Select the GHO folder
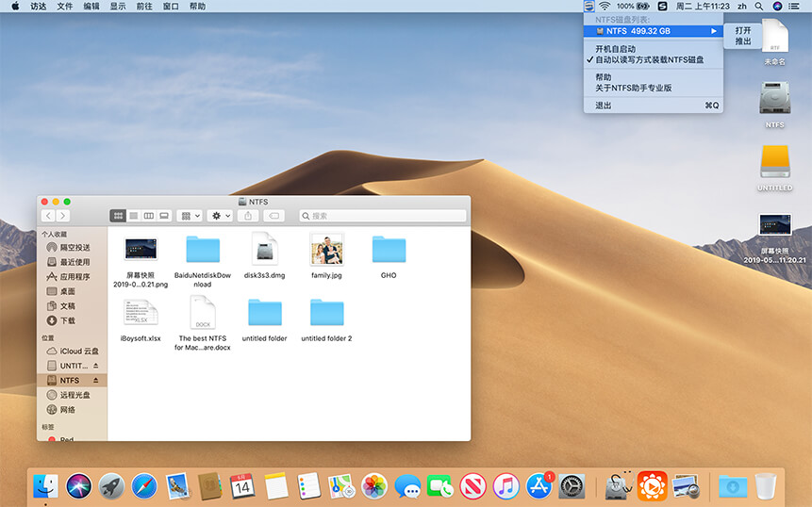This screenshot has width=812, height=507. [x=389, y=250]
